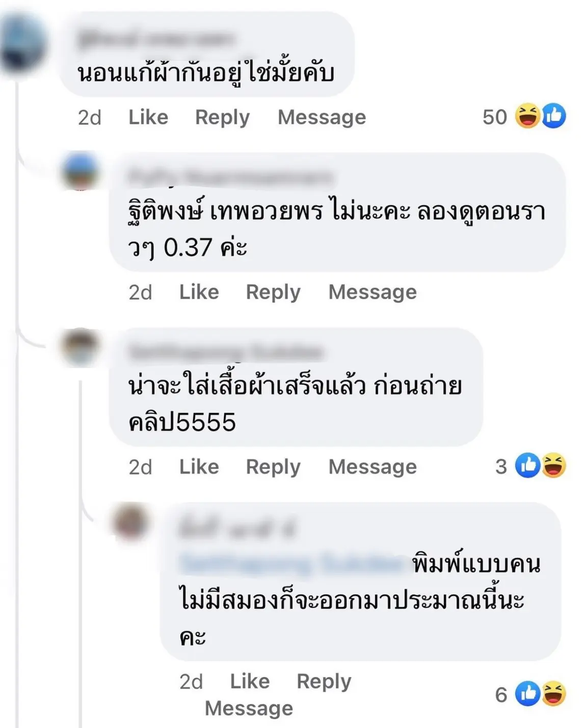
Task: Open the avatar of the 0.37 comment author
Action: click(81, 172)
